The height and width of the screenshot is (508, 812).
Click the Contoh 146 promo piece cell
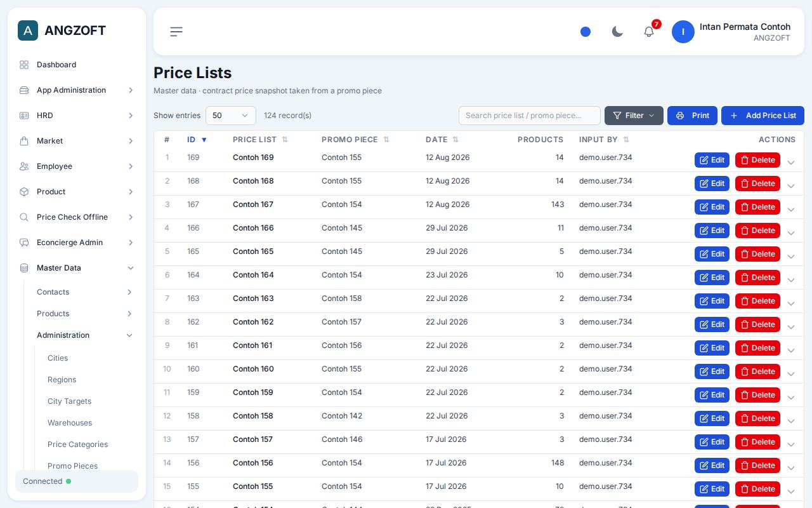coord(342,439)
